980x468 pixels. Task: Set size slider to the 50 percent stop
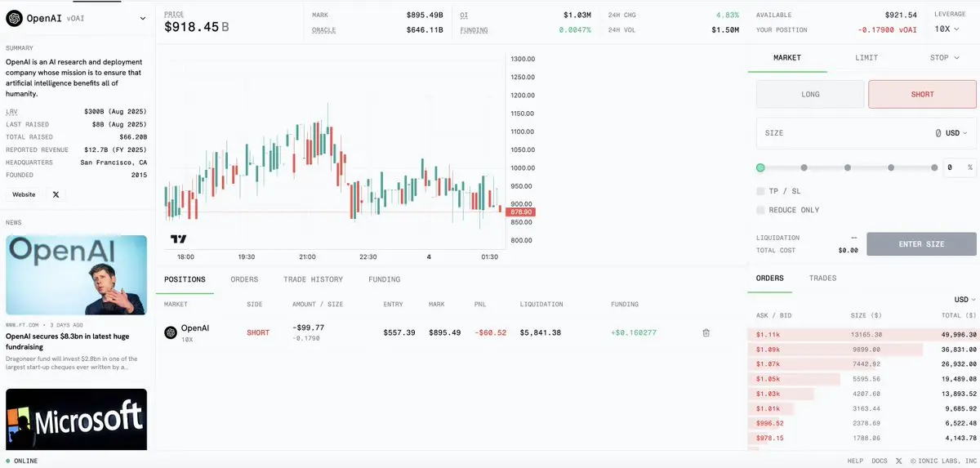pos(848,167)
